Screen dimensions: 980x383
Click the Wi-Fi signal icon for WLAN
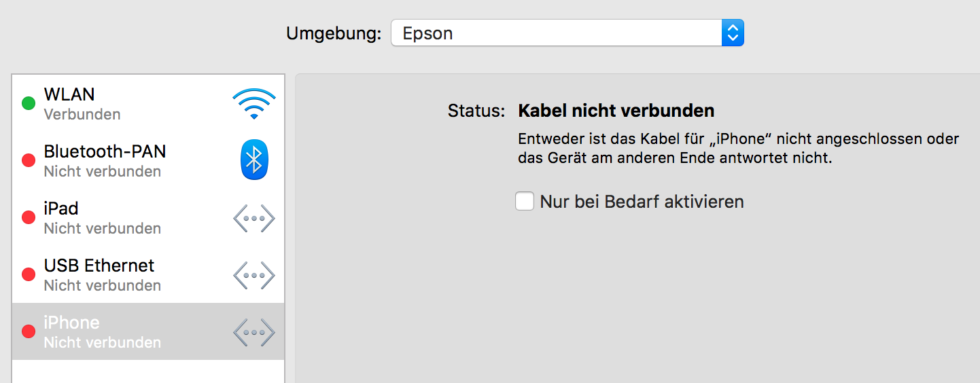click(x=253, y=104)
